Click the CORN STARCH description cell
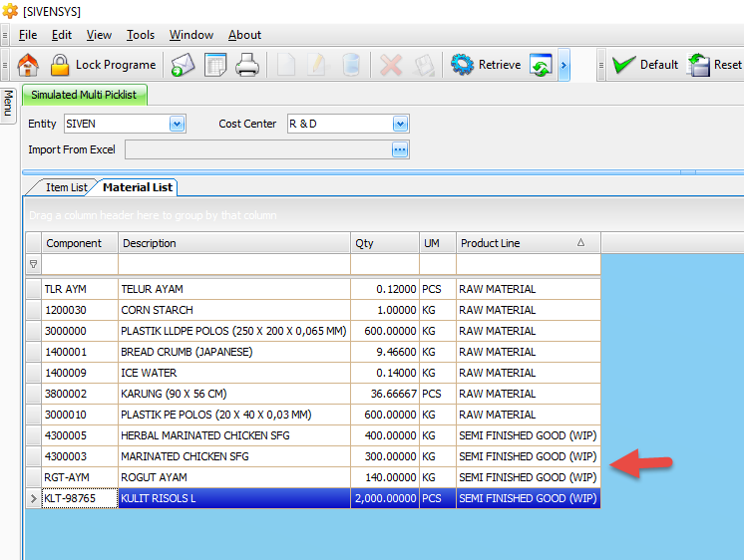Viewport: 744px width, 560px height. tap(234, 310)
